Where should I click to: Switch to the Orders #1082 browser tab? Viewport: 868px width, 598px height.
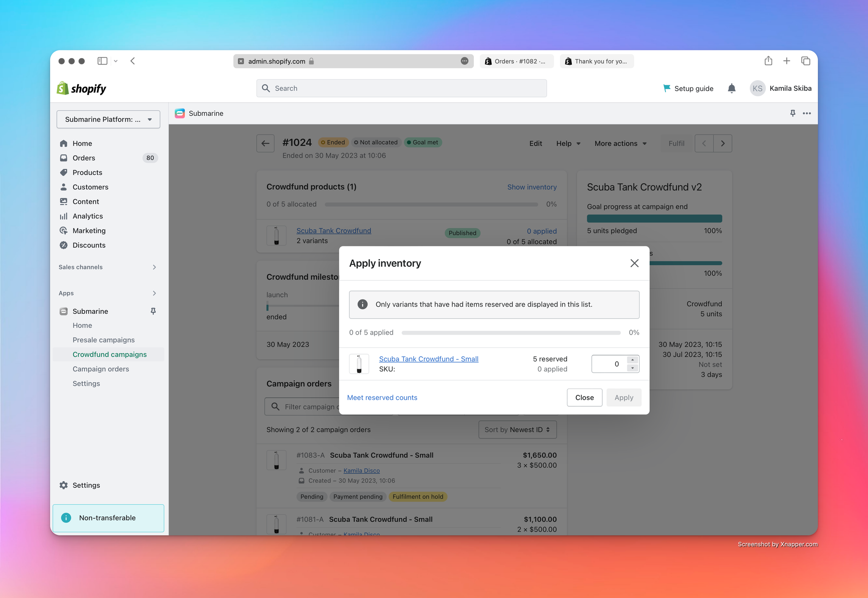point(516,61)
